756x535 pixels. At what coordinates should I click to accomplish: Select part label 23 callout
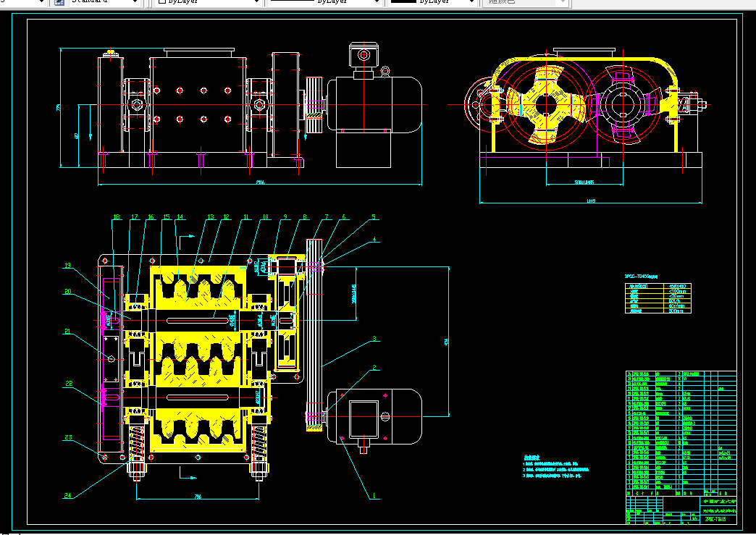click(x=69, y=437)
